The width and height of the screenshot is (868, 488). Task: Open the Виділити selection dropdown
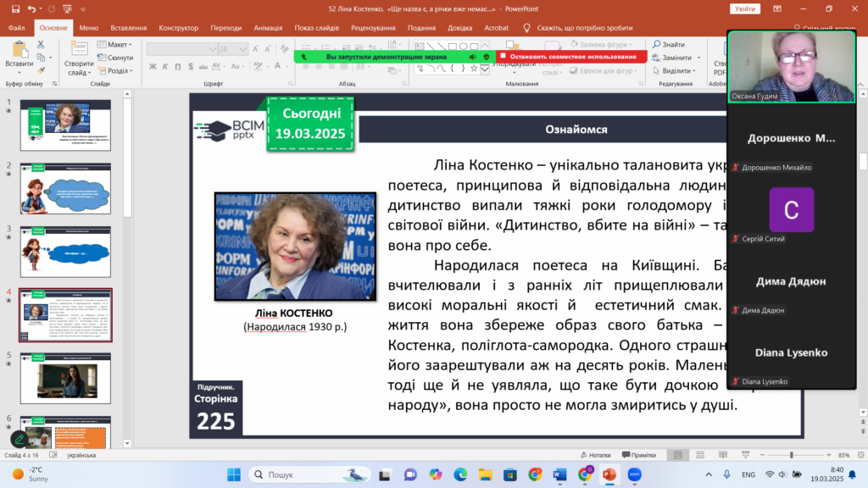674,71
